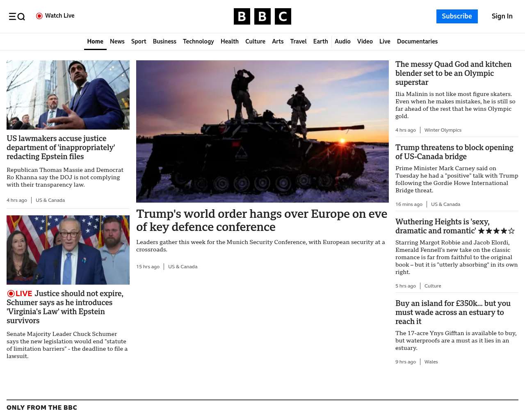Click the red LIVE indicator icon
The height and width of the screenshot is (420, 525).
11,294
